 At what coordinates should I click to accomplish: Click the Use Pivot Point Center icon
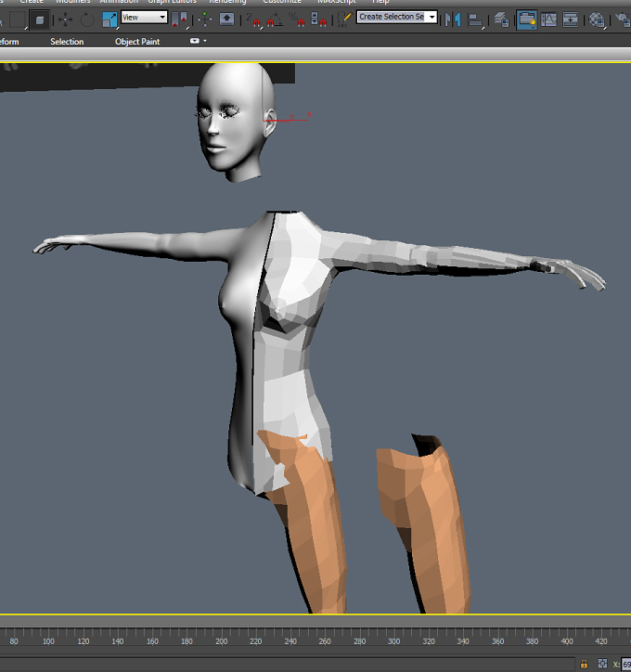179,19
